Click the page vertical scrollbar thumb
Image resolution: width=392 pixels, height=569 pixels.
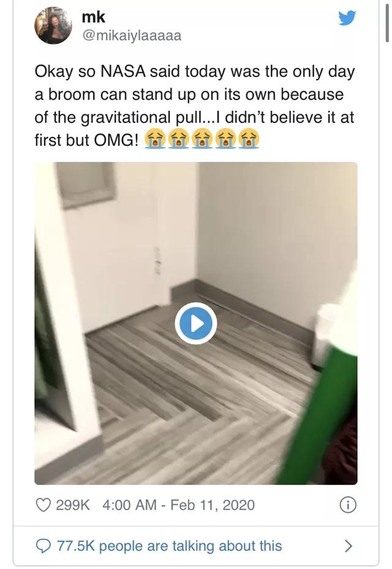(387, 22)
